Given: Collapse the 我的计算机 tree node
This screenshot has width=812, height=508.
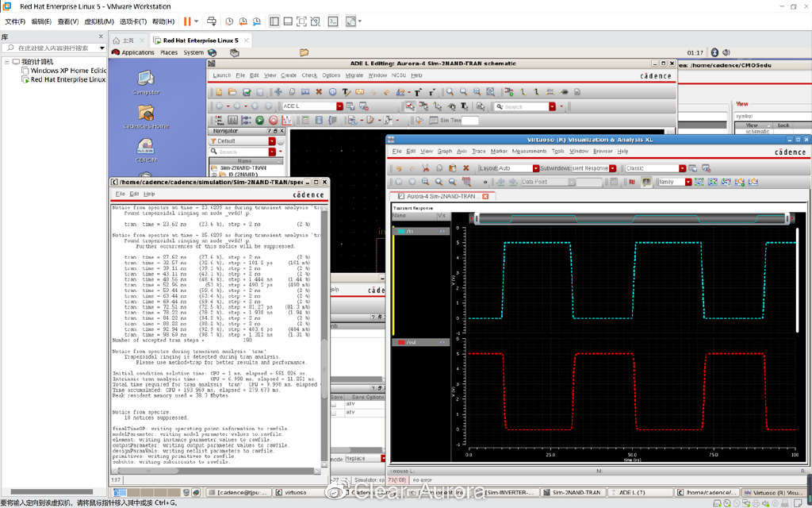Looking at the screenshot, I should click(x=7, y=61).
